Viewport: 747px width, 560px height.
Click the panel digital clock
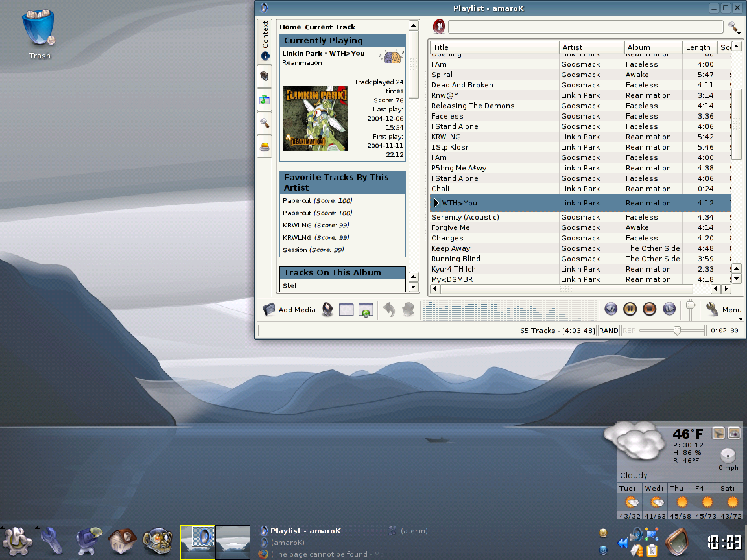[x=724, y=542]
